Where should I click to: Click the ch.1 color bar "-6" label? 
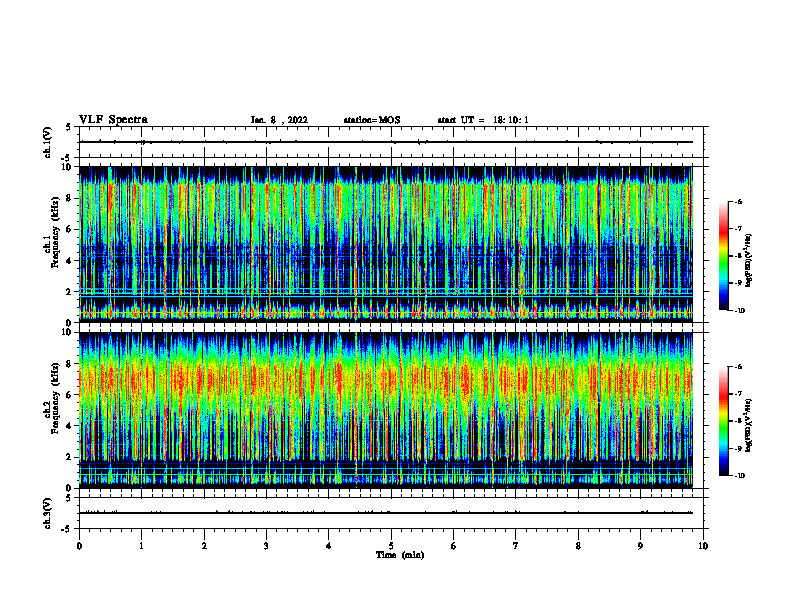point(738,201)
